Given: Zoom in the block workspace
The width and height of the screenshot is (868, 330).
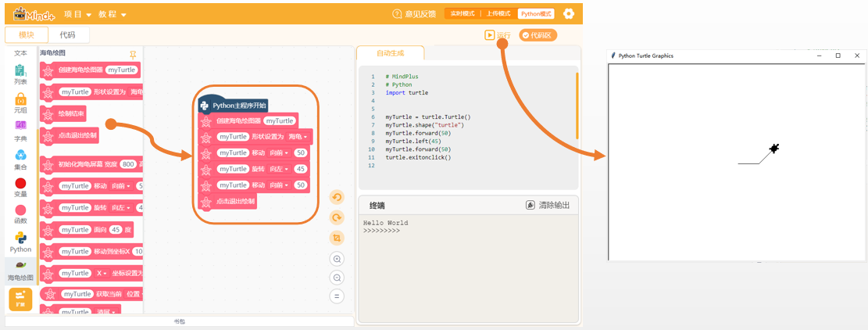Looking at the screenshot, I should click(337, 259).
